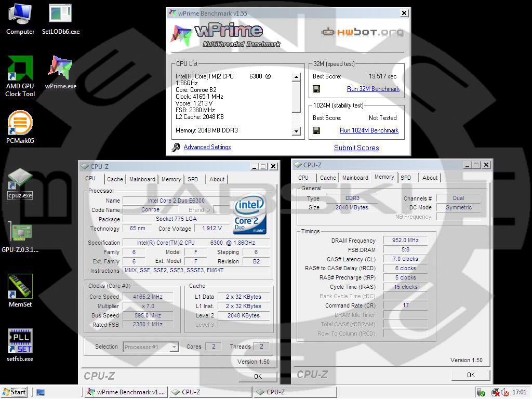Open Mainboard tab in right CPU-Z window
Viewport: 532px width, 399px height.
[x=355, y=178]
